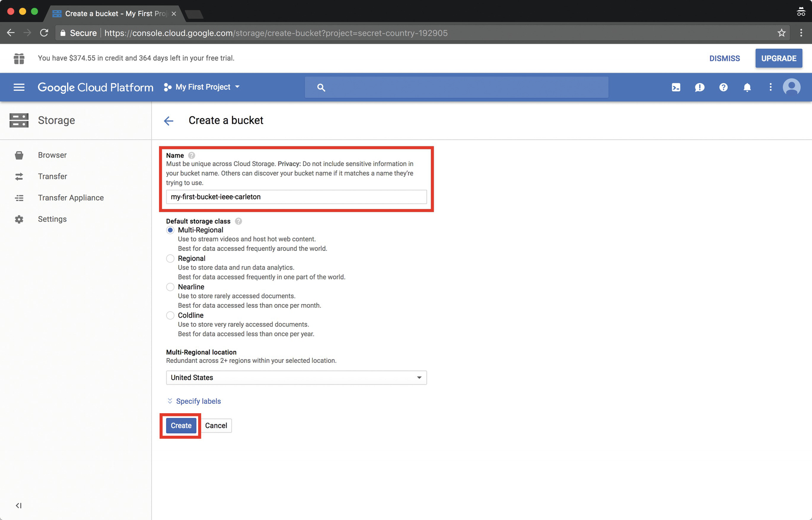812x520 pixels.
Task: Click the Cancel button
Action: click(216, 425)
